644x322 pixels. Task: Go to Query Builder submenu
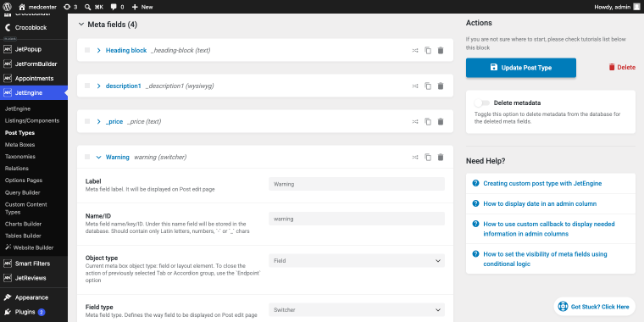[22, 192]
